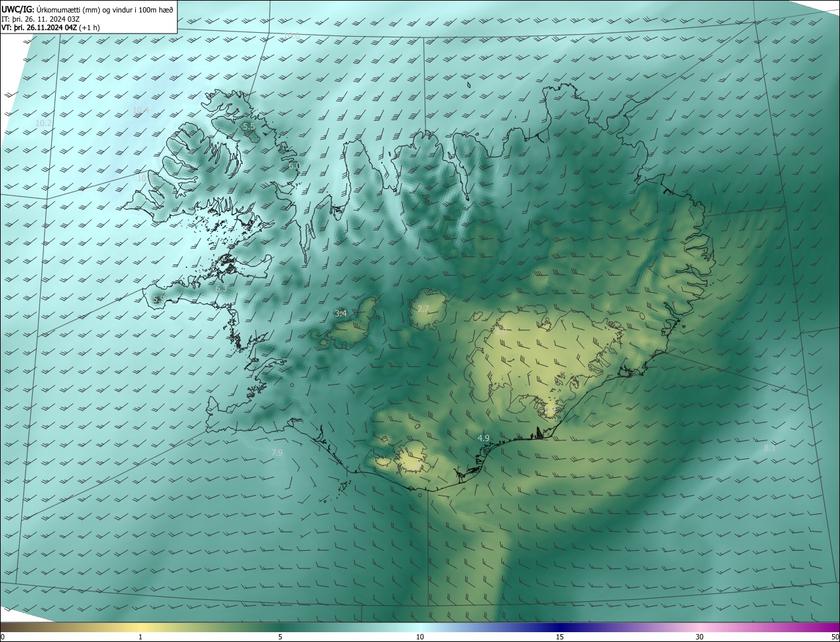
Task: Select the initial time line 'IT: þri. 26. 11. 2024 03Z'
Action: point(41,19)
